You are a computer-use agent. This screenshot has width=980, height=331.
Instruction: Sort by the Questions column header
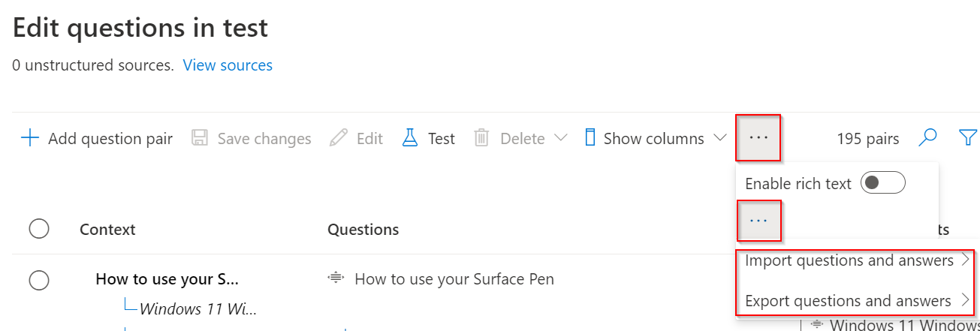363,229
